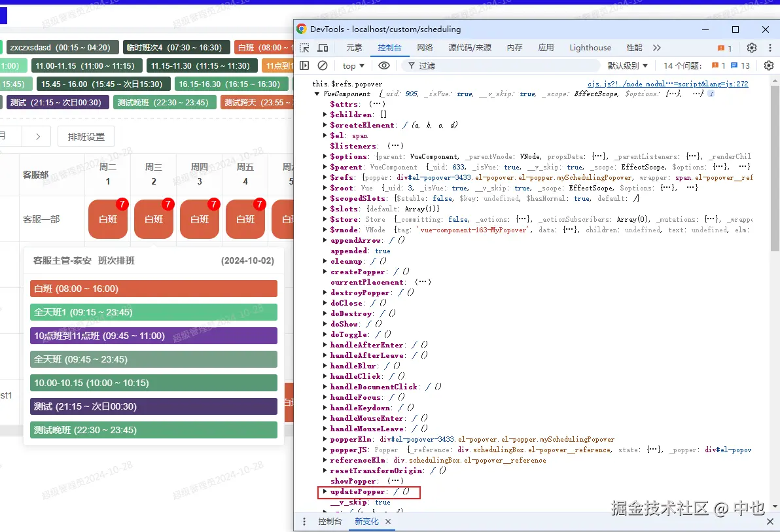This screenshot has width=780, height=532.
Task: Click the 11.00-11.15 shift tag
Action: click(x=86, y=65)
